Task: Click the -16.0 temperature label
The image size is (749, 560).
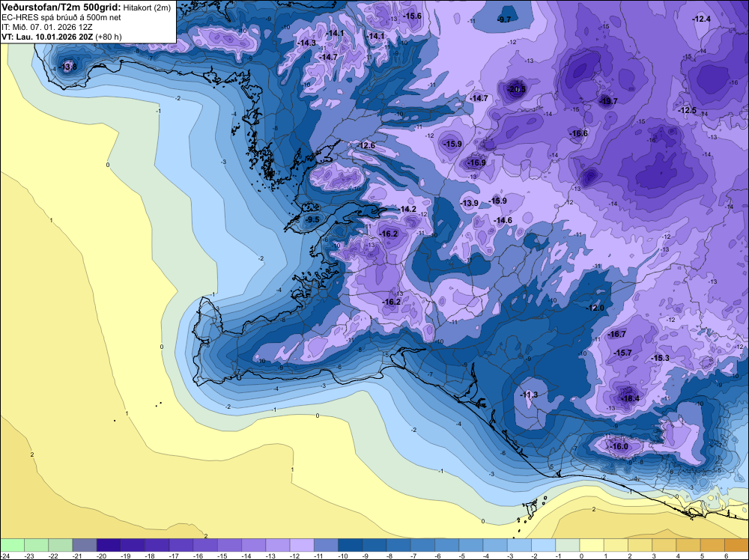Action: (619, 446)
